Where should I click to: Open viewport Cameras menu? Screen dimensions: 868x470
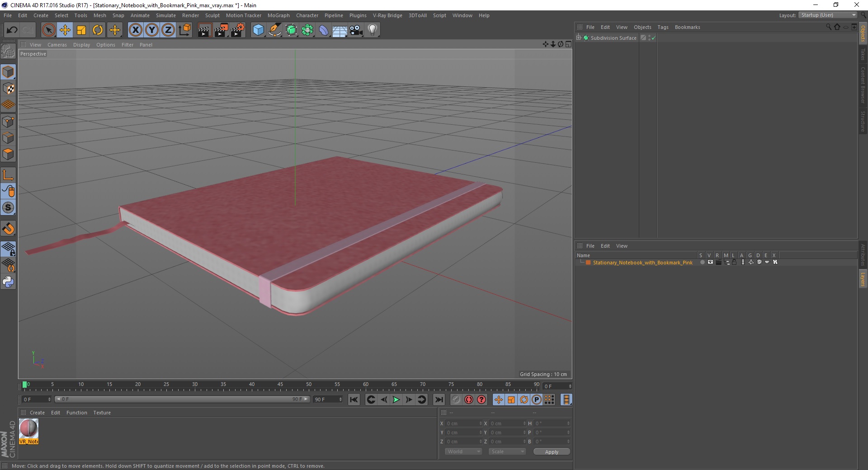[57, 45]
